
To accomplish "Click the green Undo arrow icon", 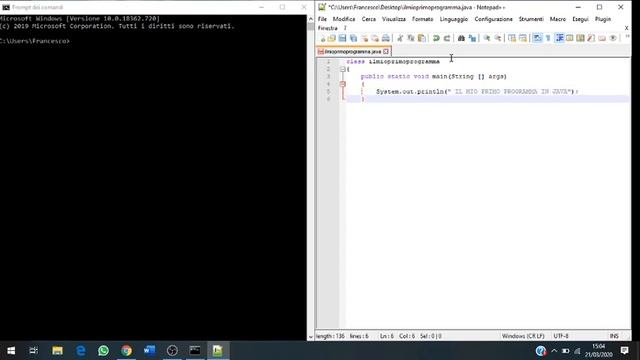I will (436, 38).
